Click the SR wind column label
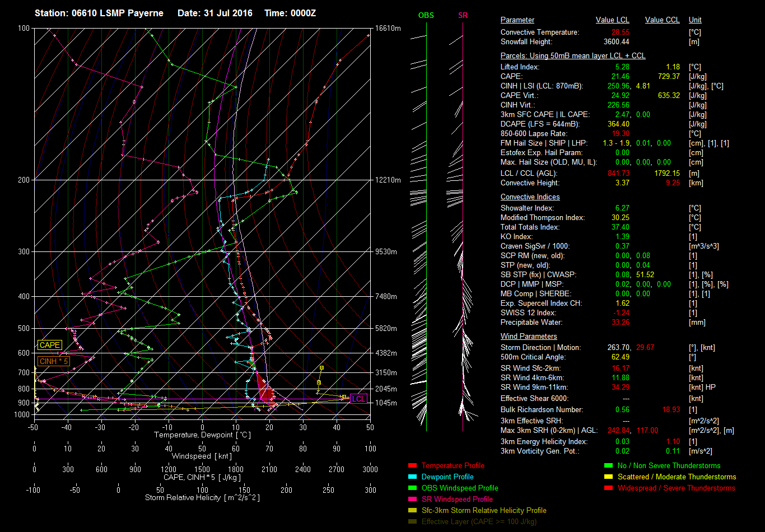Viewport: 765px width, 532px height. click(463, 15)
